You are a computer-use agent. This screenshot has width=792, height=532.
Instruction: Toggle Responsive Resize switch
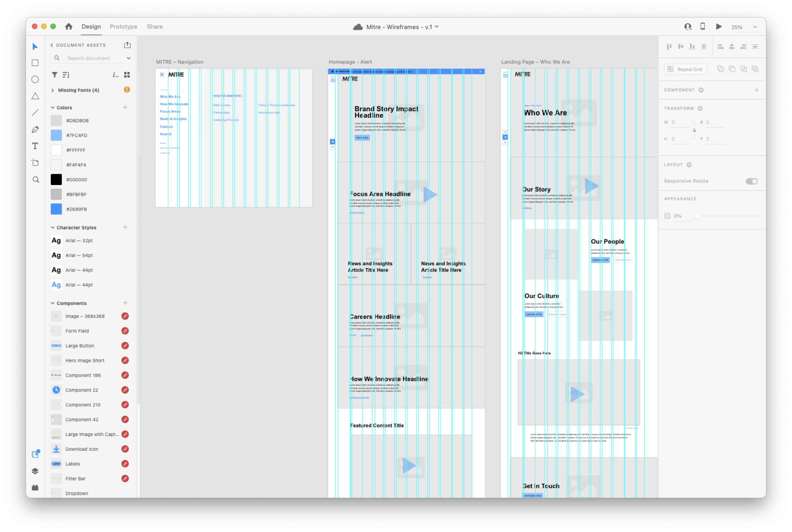click(x=751, y=181)
